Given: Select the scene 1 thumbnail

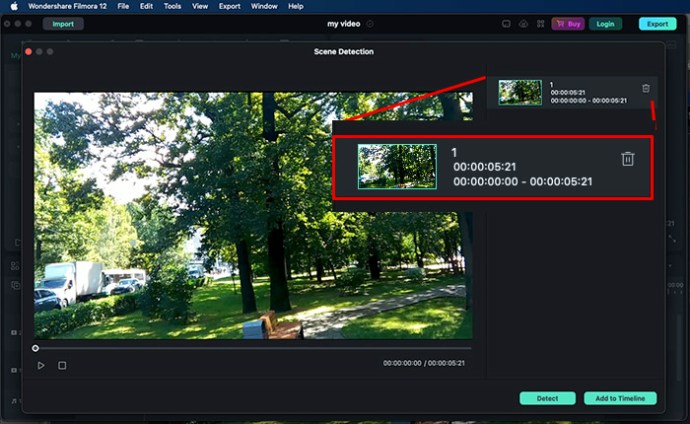Looking at the screenshot, I should click(x=520, y=93).
